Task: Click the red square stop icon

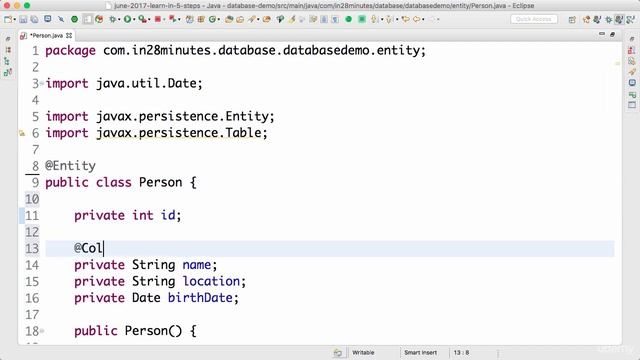Action: [158, 19]
